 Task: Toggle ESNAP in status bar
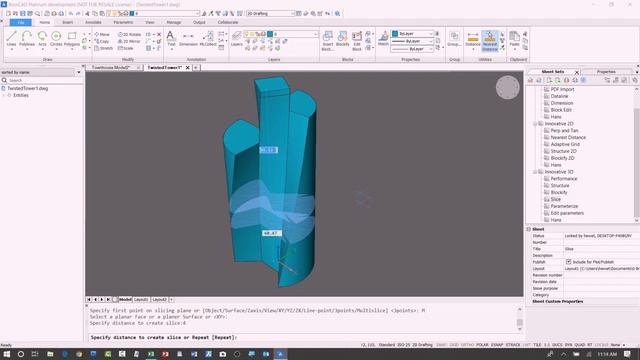pyautogui.click(x=497, y=345)
